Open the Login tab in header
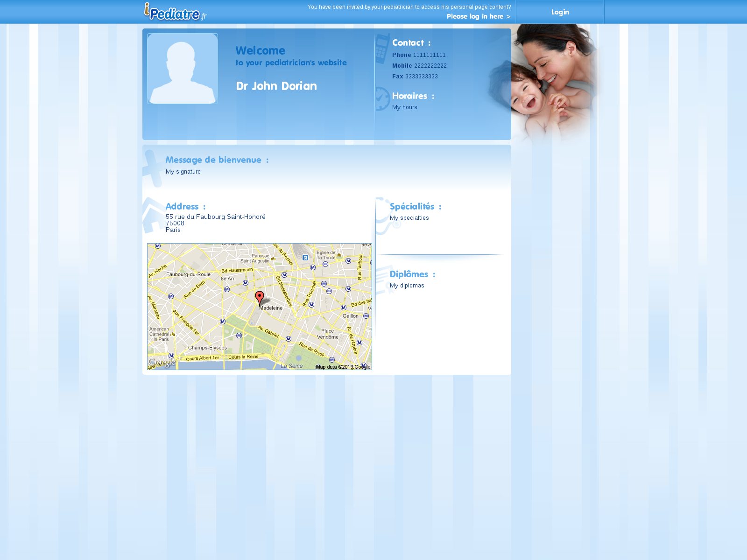This screenshot has height=560, width=747. (x=560, y=12)
